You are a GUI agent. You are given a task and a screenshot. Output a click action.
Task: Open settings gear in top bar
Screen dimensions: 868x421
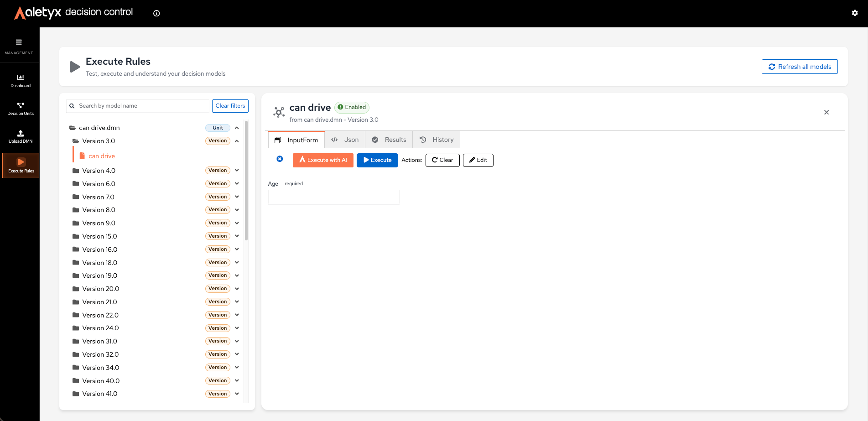[855, 13]
